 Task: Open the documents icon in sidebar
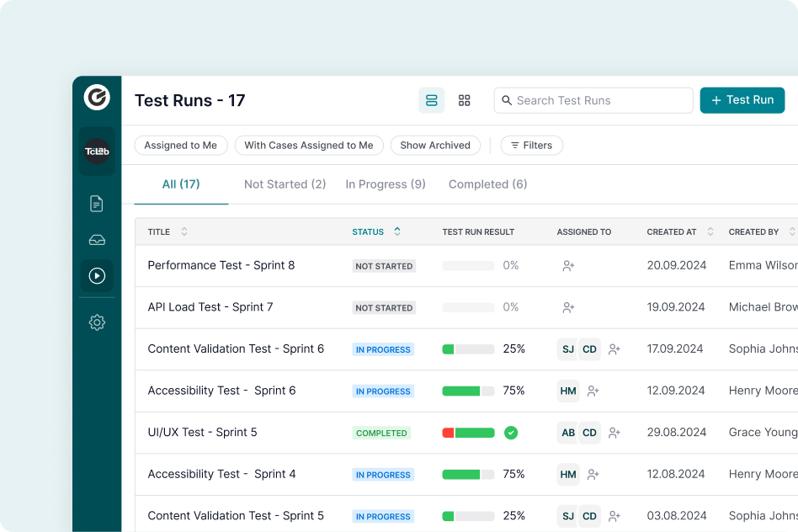(97, 204)
